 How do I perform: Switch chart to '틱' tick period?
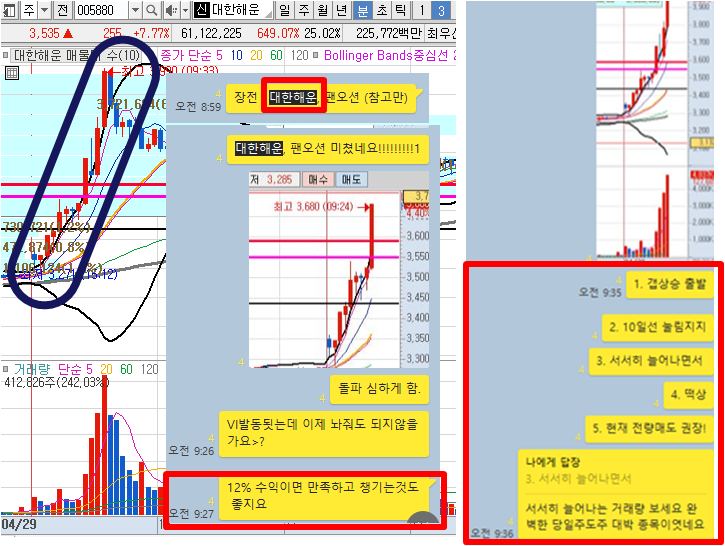click(x=400, y=10)
